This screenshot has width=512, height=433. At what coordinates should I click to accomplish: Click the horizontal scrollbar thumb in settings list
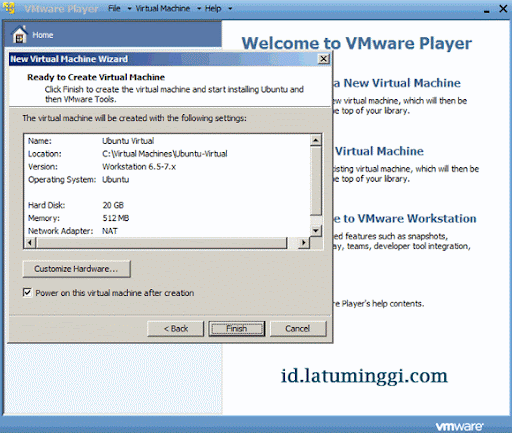point(161,242)
